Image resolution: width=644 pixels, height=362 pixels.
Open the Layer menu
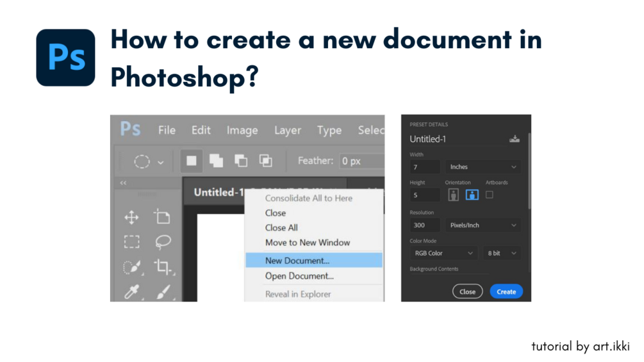tap(288, 131)
